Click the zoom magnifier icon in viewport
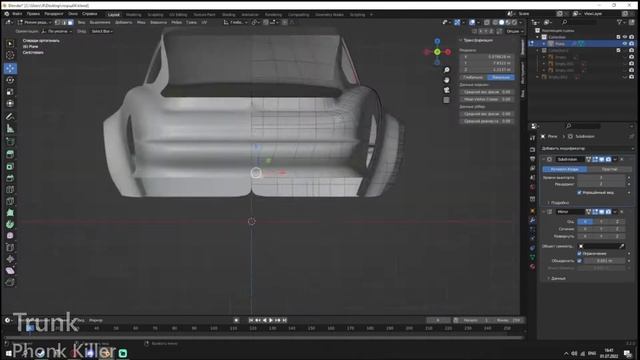 tap(447, 70)
